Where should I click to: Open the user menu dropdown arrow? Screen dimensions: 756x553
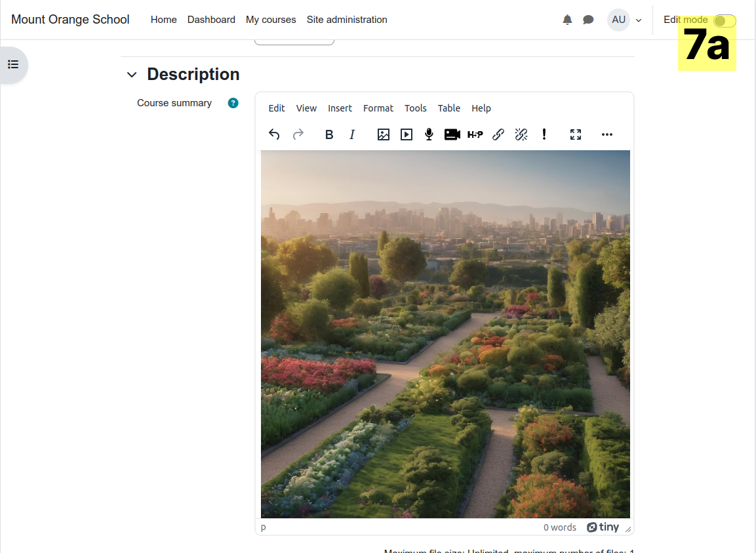639,20
